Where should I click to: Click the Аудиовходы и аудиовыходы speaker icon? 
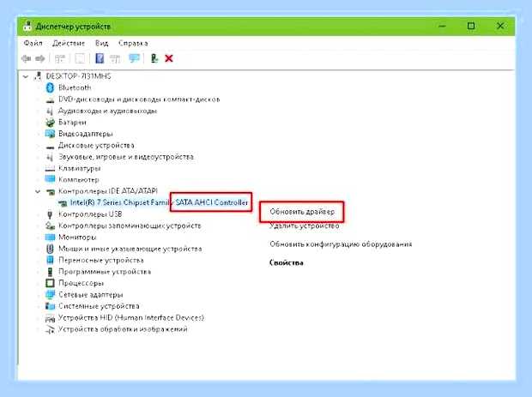tap(50, 111)
